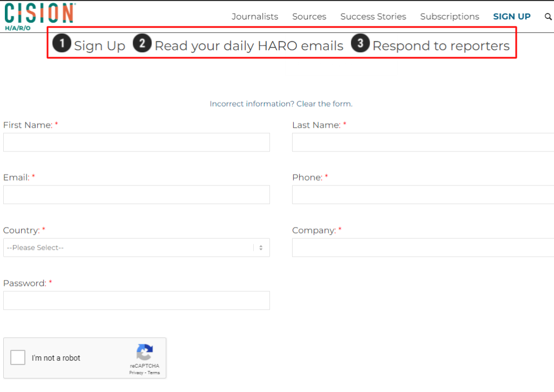Click the Email label text

pos(16,177)
